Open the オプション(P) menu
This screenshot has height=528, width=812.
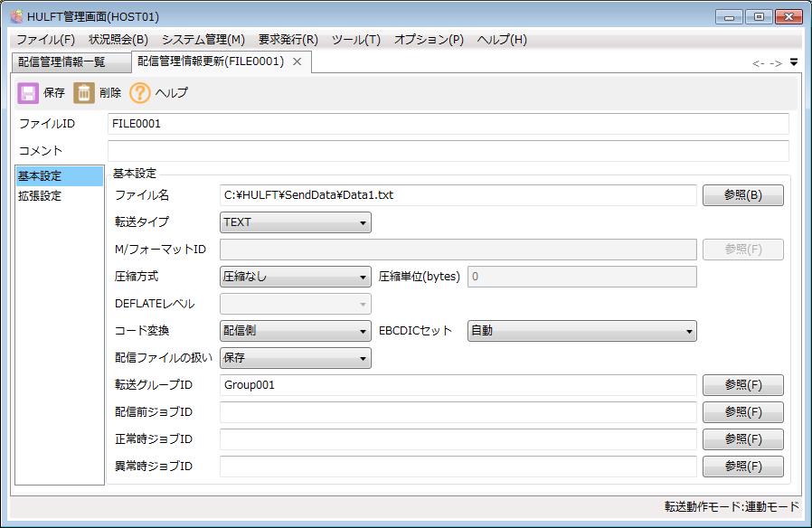[429, 40]
